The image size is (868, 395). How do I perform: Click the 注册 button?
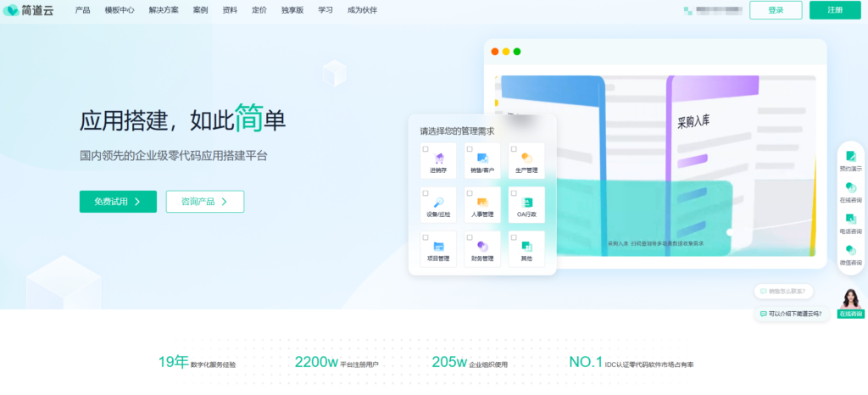pyautogui.click(x=835, y=10)
